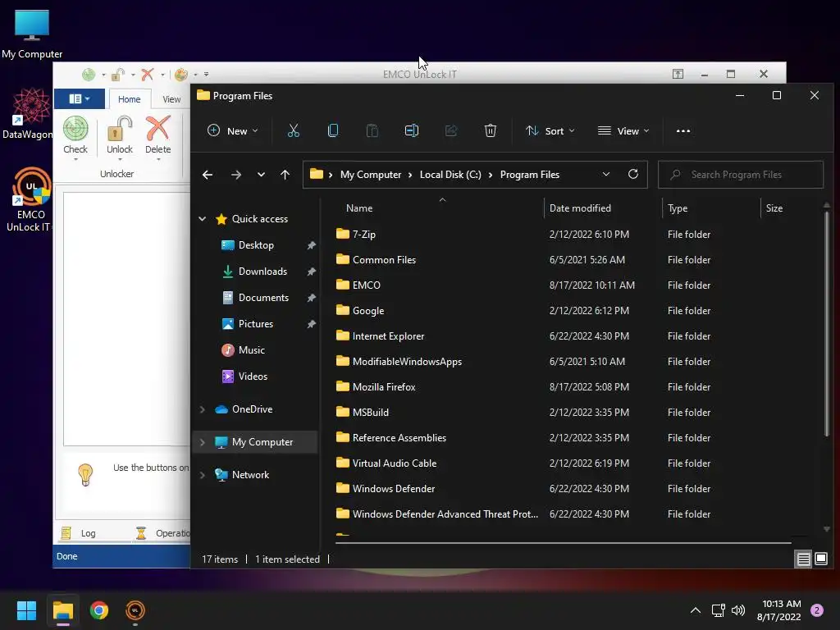Click the Rename icon in Explorer toolbar
The width and height of the screenshot is (840, 630).
pos(412,130)
